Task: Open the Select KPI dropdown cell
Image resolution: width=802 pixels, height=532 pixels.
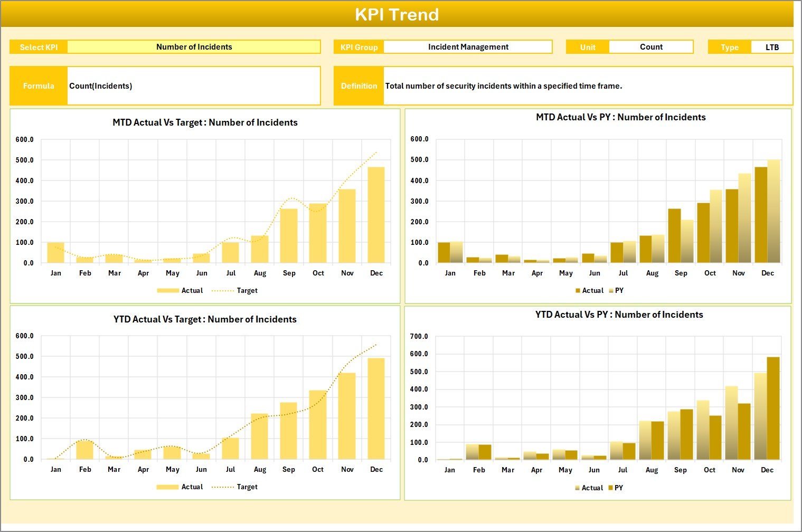Action: tap(194, 47)
